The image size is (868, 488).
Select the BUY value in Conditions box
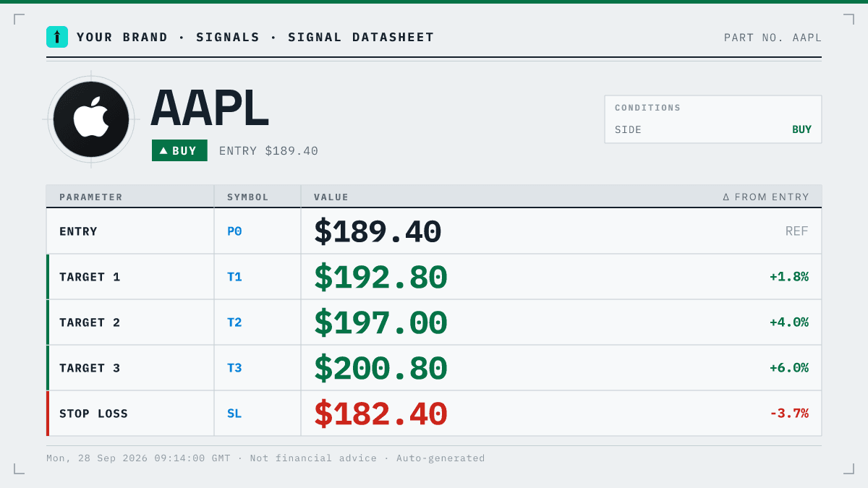click(x=801, y=129)
